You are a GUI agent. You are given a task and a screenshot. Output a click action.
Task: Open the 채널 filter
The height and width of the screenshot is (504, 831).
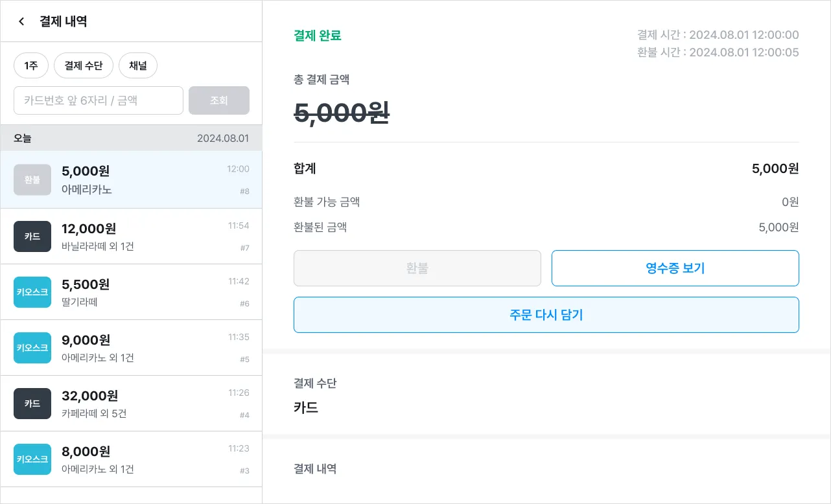point(138,65)
